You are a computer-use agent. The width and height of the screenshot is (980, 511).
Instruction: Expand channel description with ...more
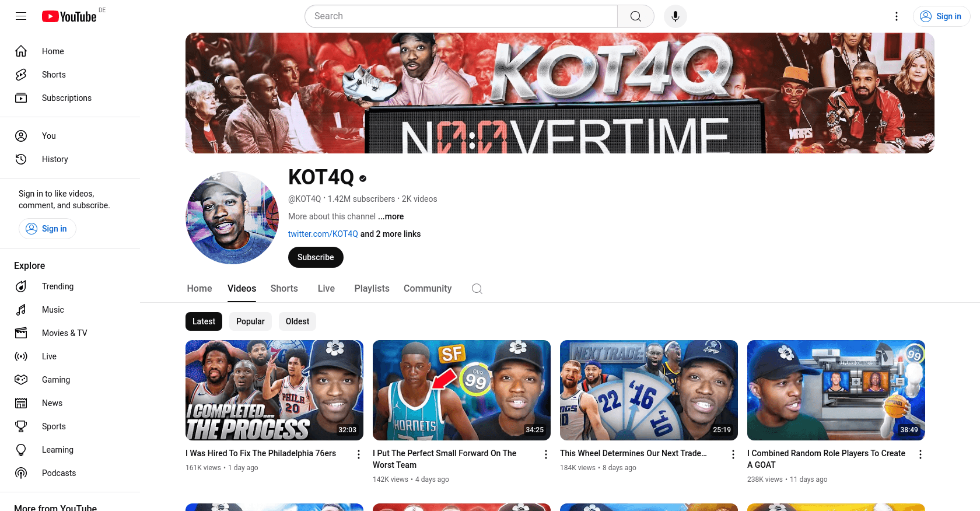click(x=391, y=216)
